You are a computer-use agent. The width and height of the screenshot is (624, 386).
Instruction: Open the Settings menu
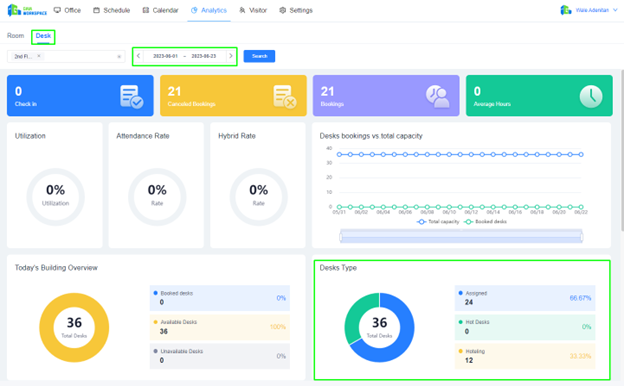(x=296, y=10)
